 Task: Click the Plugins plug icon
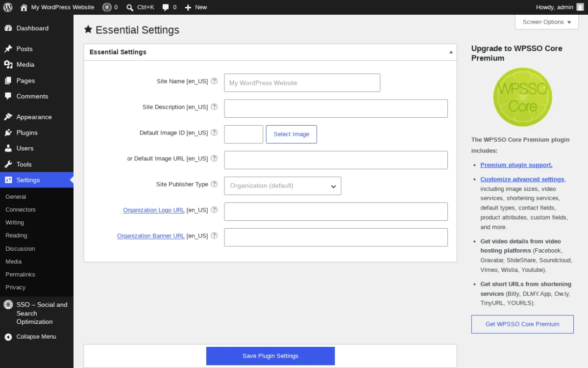pos(8,132)
